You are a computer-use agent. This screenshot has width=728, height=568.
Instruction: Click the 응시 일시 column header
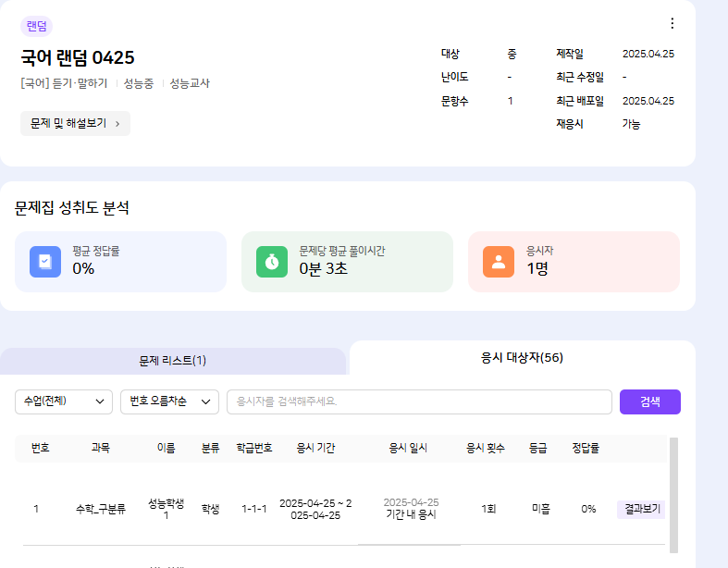(x=408, y=448)
